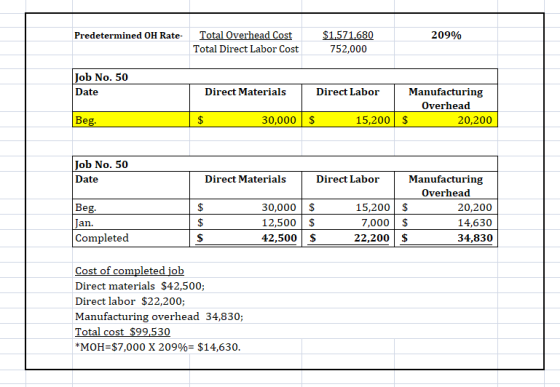Viewport: 560px width, 387px height.
Task: Click the "Total Direct Labor Cost" cell
Action: pyautogui.click(x=245, y=49)
